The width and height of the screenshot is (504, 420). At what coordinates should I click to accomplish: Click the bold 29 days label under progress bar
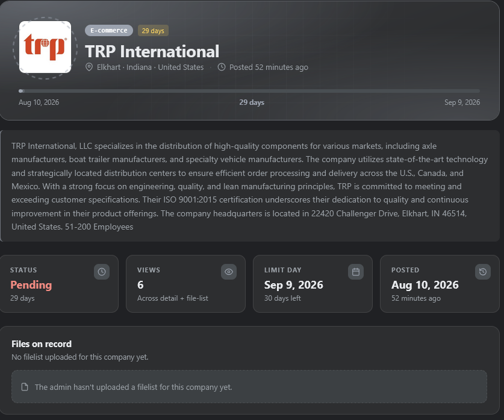[252, 102]
